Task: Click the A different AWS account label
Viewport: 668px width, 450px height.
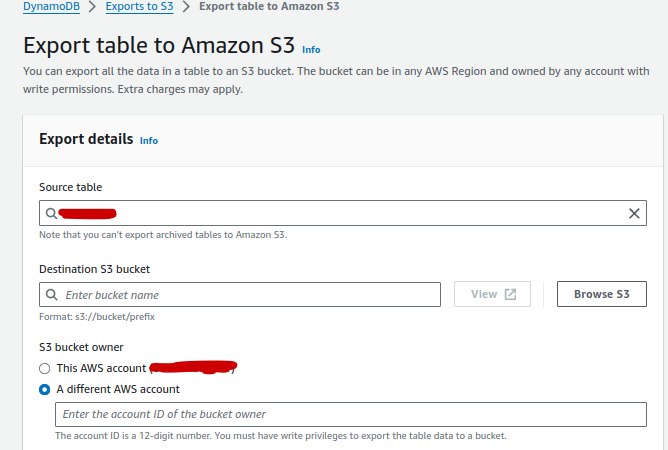Action: 118,389
